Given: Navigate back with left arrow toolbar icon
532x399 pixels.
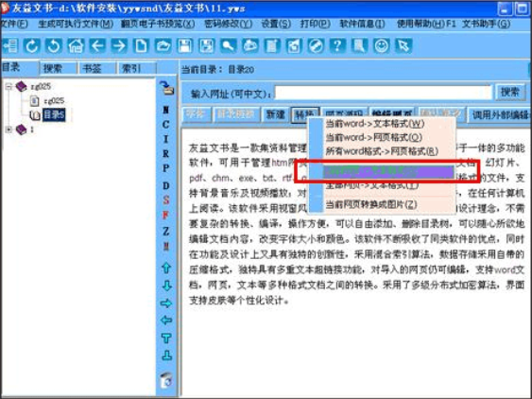Looking at the screenshot, I should coord(97,45).
